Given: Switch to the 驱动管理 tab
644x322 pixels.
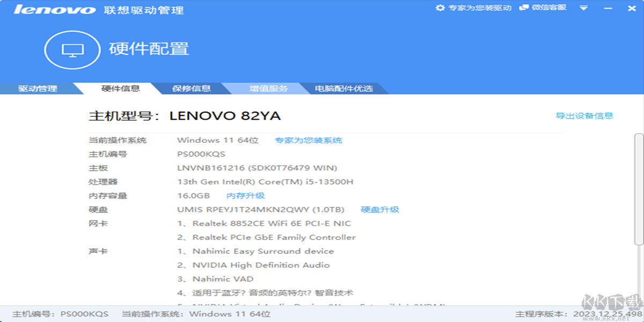Looking at the screenshot, I should click(x=38, y=89).
